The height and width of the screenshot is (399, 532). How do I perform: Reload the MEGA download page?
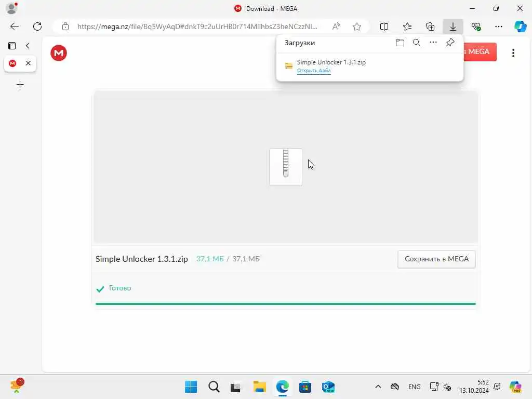(37, 26)
